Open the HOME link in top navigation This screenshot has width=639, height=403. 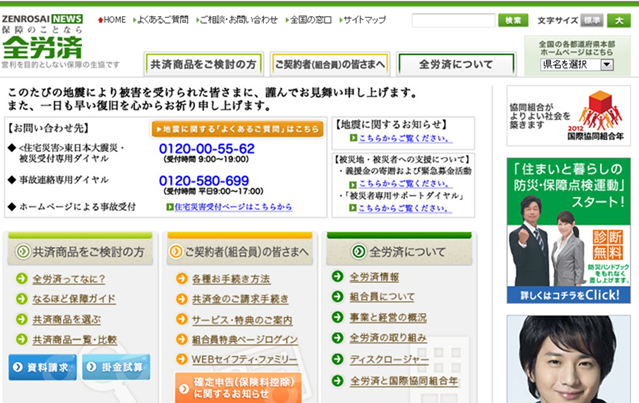[x=114, y=20]
